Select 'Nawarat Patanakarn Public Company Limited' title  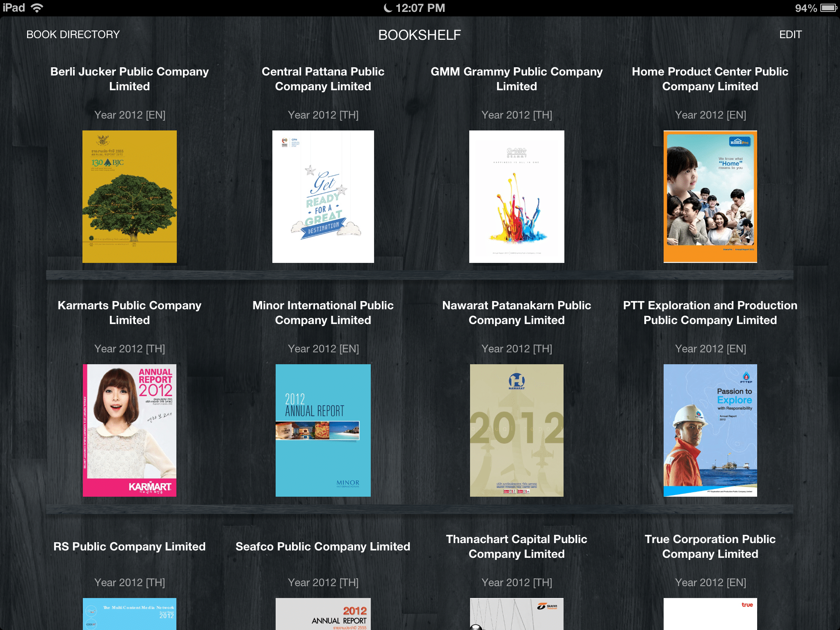pyautogui.click(x=517, y=313)
